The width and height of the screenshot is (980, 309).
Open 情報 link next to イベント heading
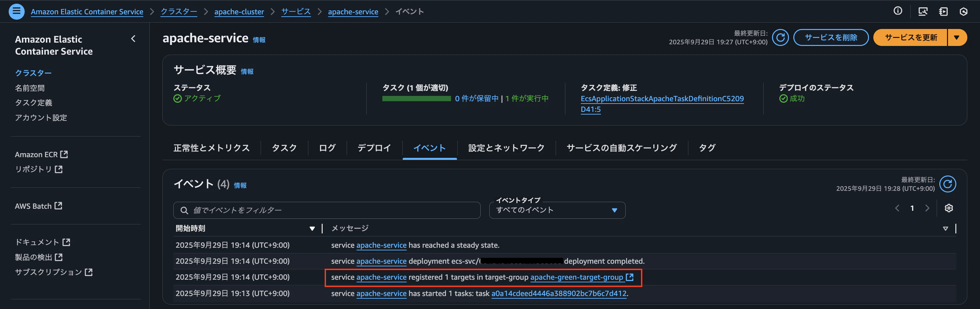(240, 185)
